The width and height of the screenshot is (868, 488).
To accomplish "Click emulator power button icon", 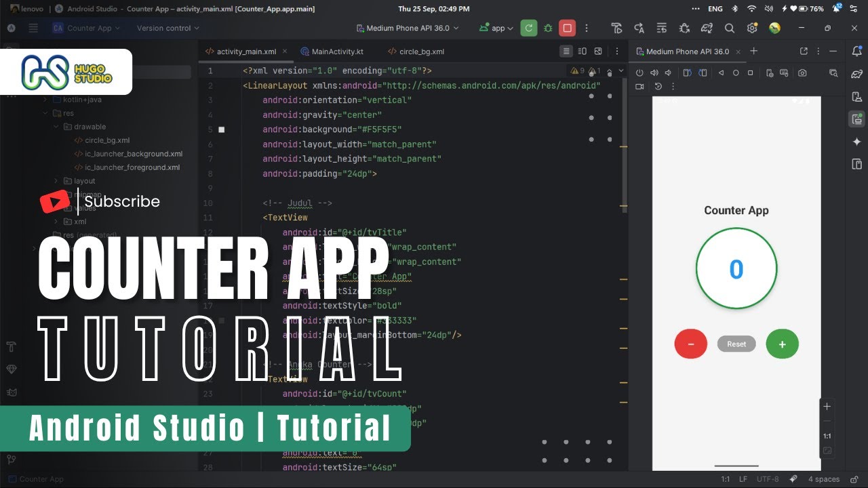I will point(639,73).
